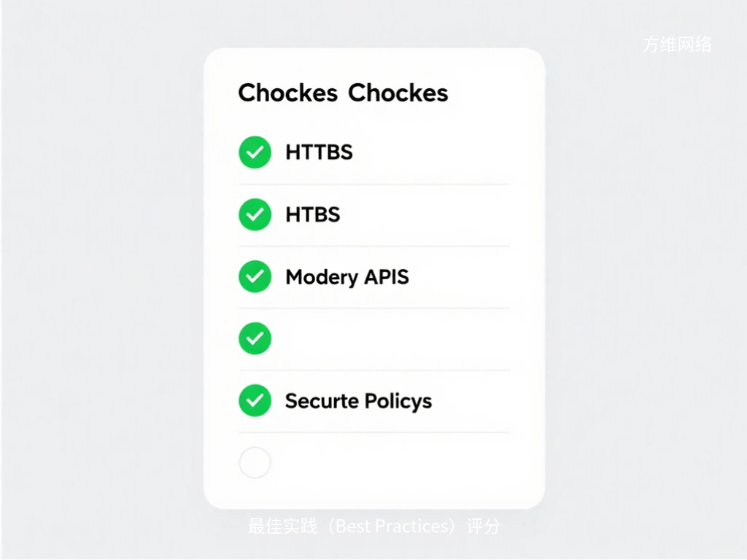
Task: Click the word Policys
Action: click(397, 401)
